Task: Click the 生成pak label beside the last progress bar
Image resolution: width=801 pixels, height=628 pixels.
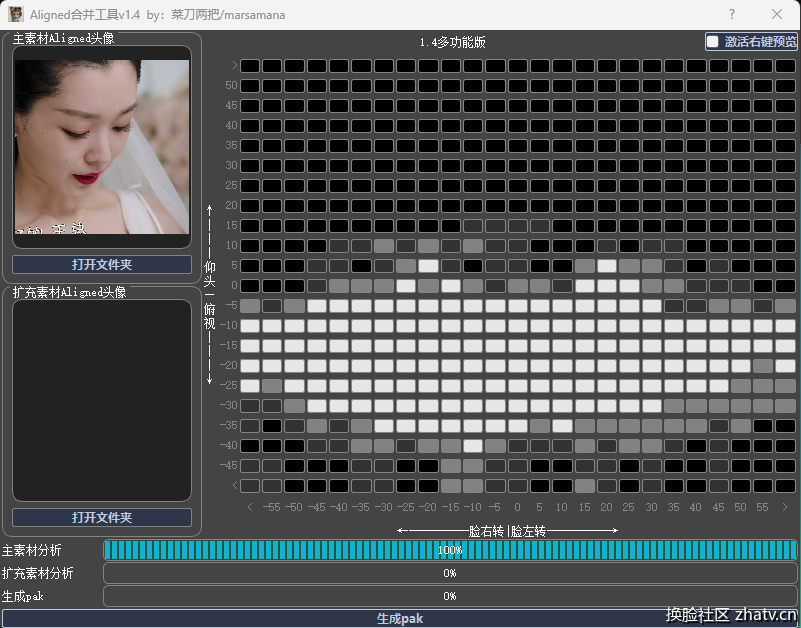Action: [23, 596]
